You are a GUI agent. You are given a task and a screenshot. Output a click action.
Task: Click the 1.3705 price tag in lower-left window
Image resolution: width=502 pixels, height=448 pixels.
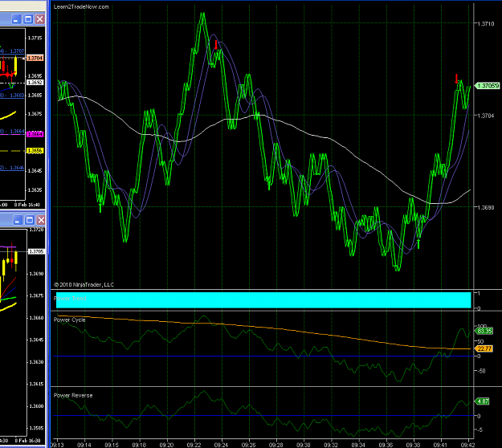coord(36,251)
